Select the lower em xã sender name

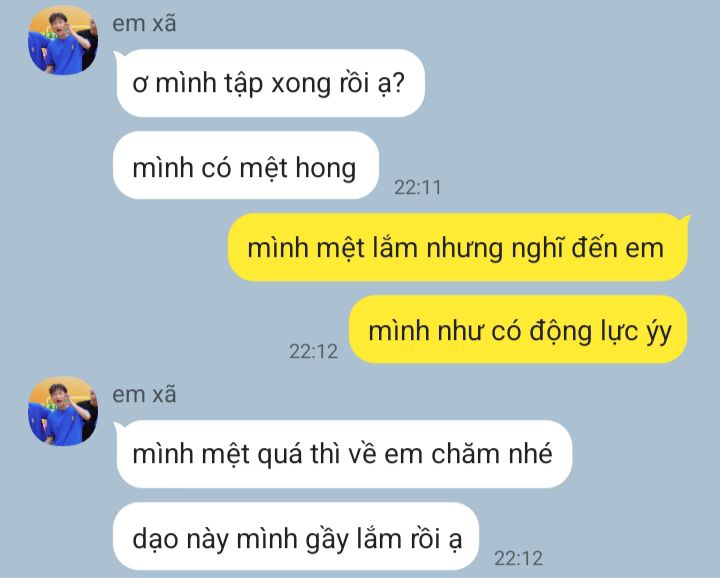point(144,394)
